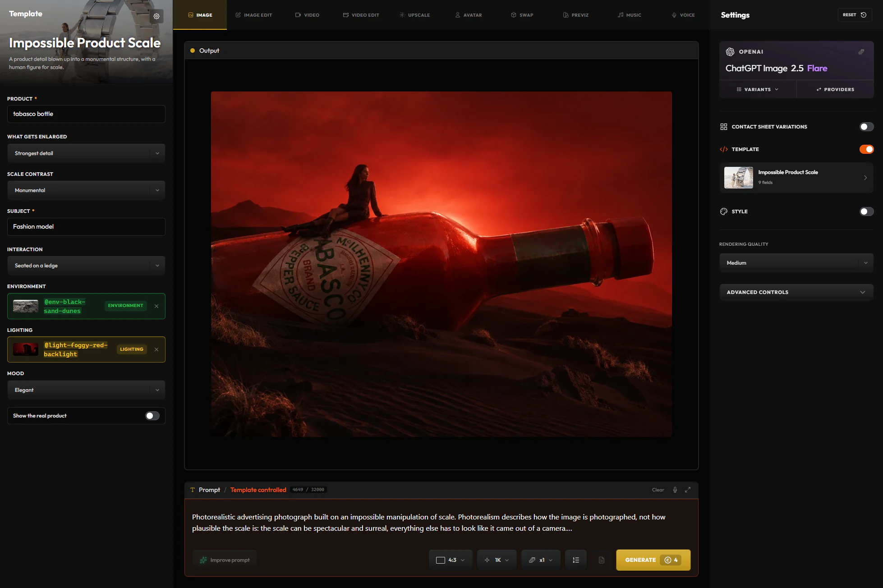Open Impossible Product Scale template card
This screenshot has height=588, width=883.
[796, 178]
